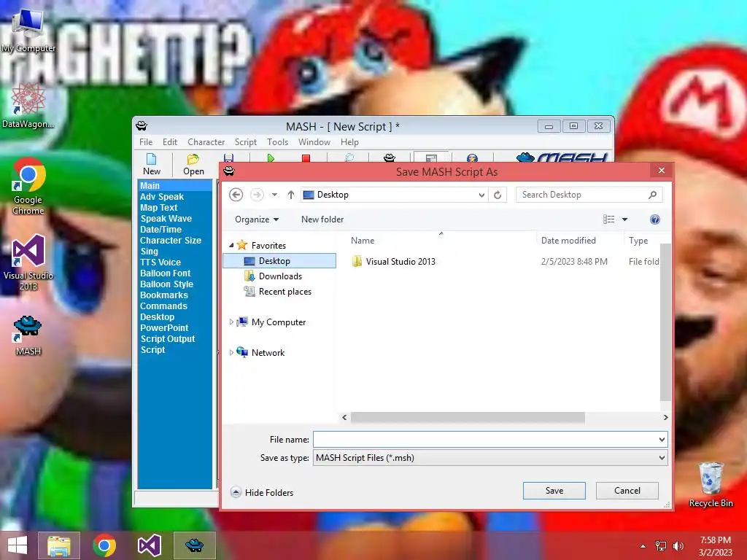The height and width of the screenshot is (560, 747).
Task: Click the right scroll arrow of file list
Action: click(x=665, y=418)
